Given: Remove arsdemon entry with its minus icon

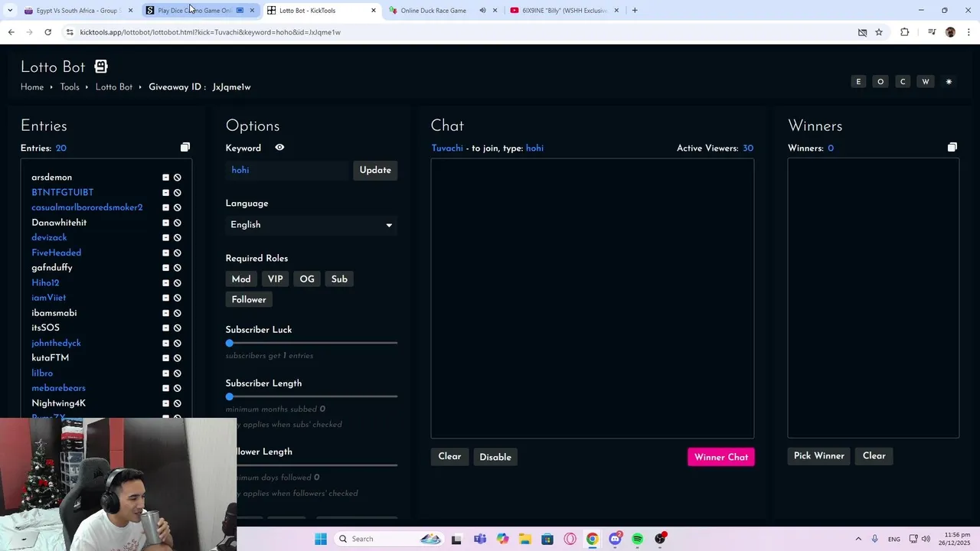Looking at the screenshot, I should tap(165, 178).
